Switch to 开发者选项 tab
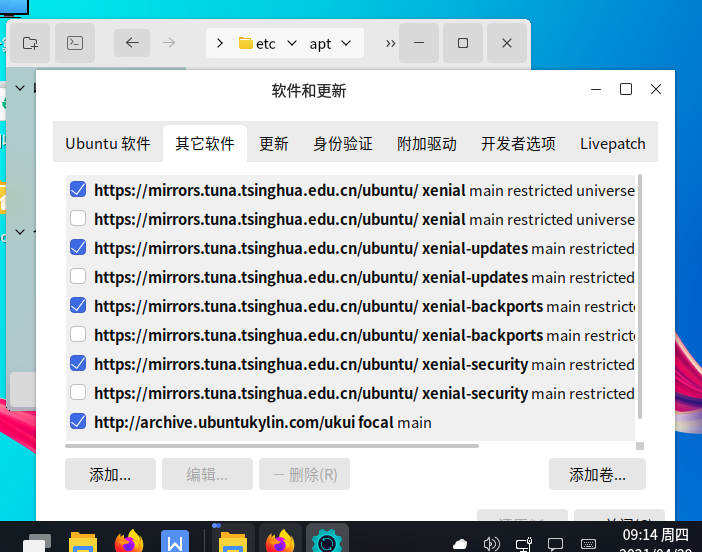Viewport: 702px width, 552px height. [518, 144]
